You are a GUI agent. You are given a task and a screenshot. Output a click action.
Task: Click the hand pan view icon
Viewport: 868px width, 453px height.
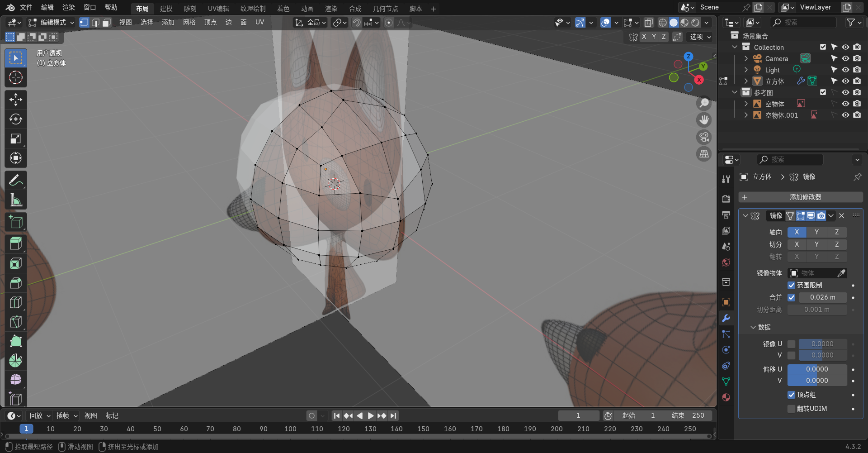click(x=704, y=120)
